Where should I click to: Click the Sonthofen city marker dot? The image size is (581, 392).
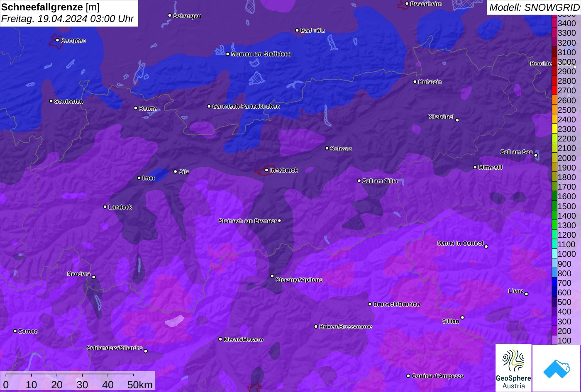click(x=51, y=101)
